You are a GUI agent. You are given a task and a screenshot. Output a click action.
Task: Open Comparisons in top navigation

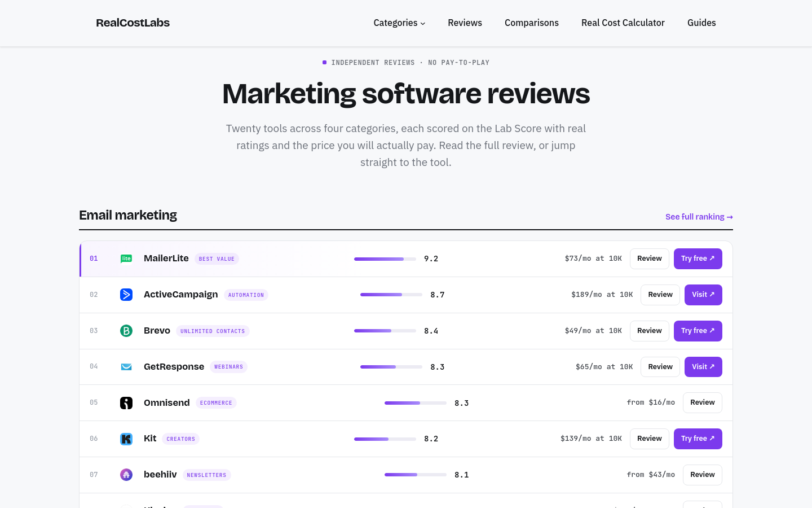[532, 23]
